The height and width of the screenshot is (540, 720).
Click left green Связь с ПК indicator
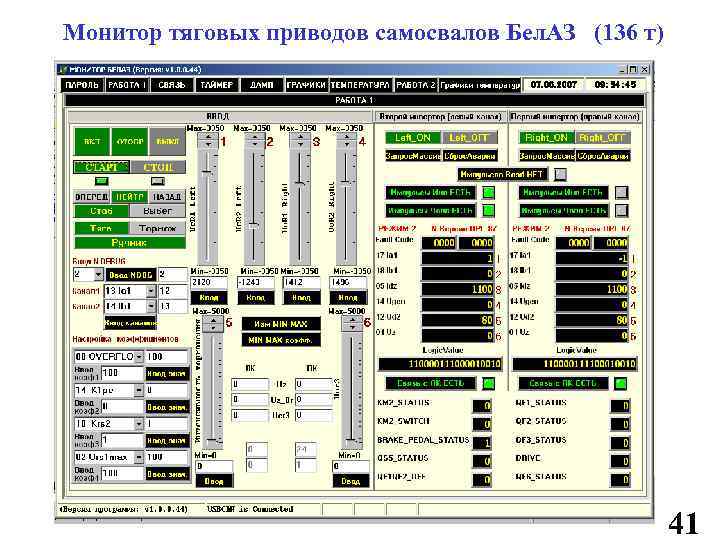point(489,383)
